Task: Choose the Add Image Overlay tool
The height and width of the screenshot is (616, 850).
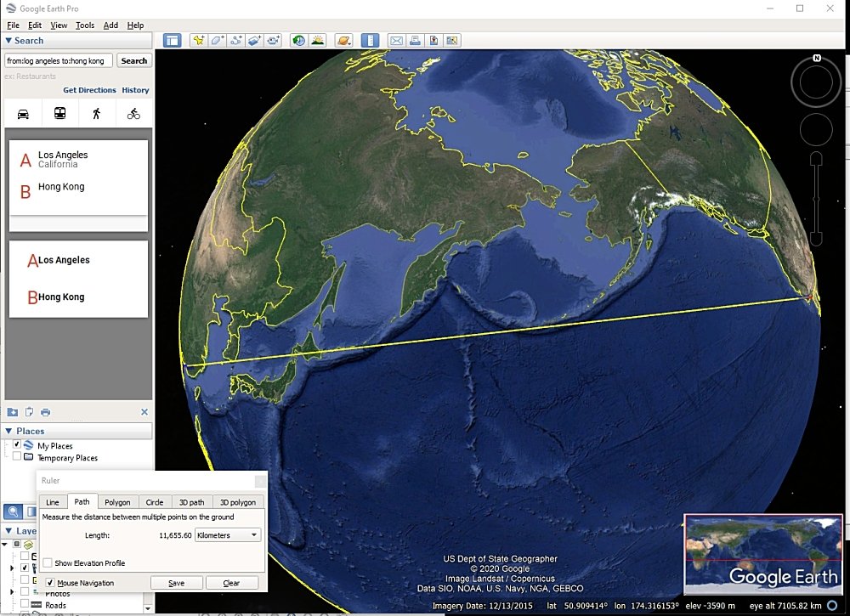Action: pos(254,41)
